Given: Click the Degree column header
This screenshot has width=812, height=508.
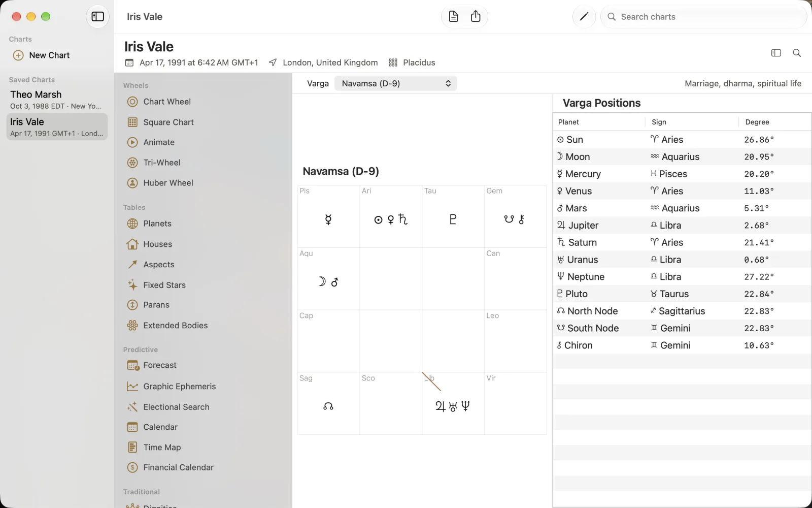Looking at the screenshot, I should pos(774,122).
